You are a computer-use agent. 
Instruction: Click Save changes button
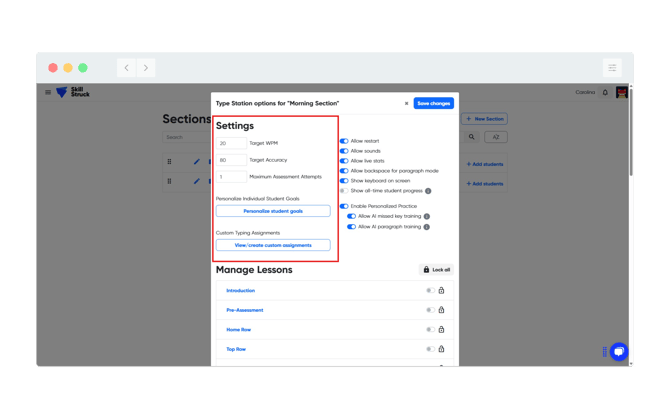tap(433, 103)
